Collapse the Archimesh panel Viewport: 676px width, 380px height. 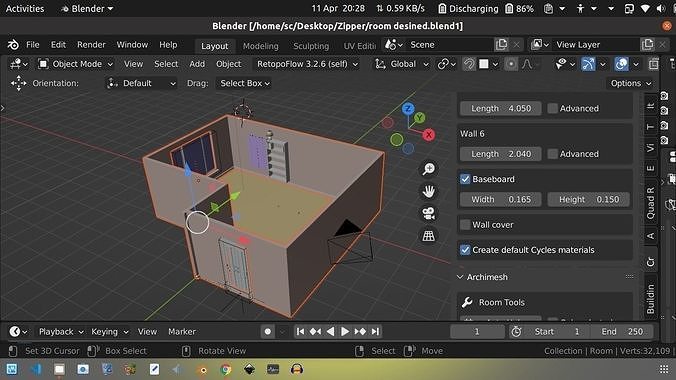460,277
